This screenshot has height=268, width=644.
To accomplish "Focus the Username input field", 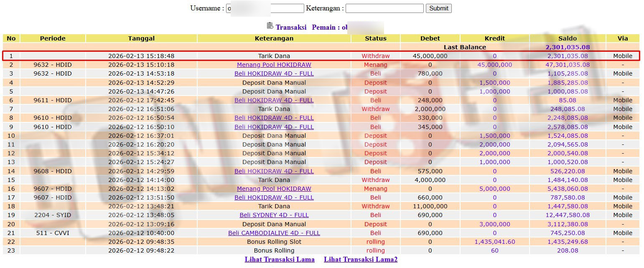I will click(x=265, y=8).
